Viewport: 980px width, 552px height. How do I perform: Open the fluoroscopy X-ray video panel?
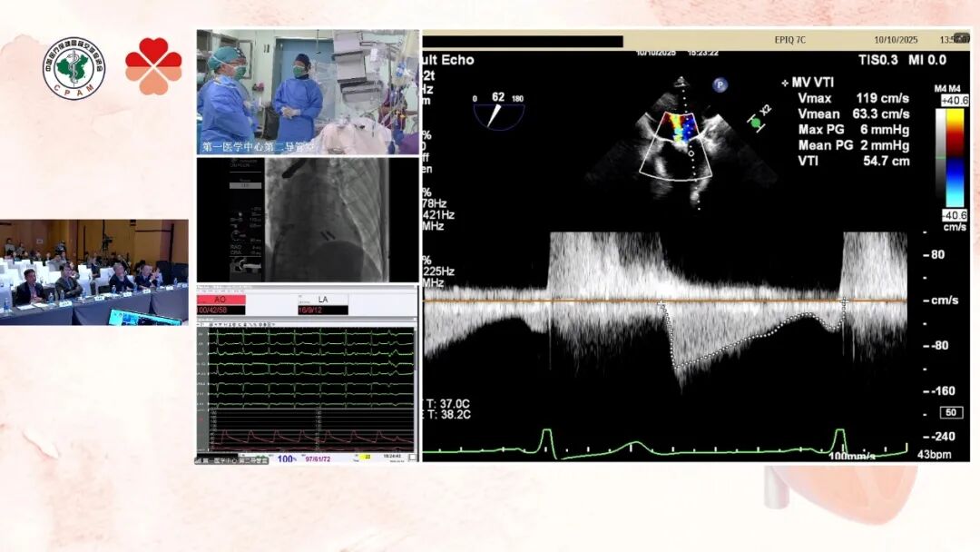coord(307,220)
